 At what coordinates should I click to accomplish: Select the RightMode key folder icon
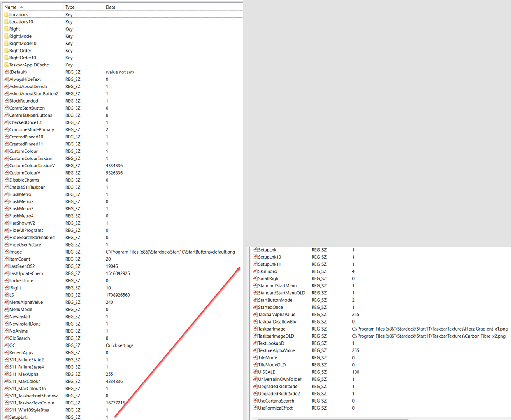click(x=6, y=36)
